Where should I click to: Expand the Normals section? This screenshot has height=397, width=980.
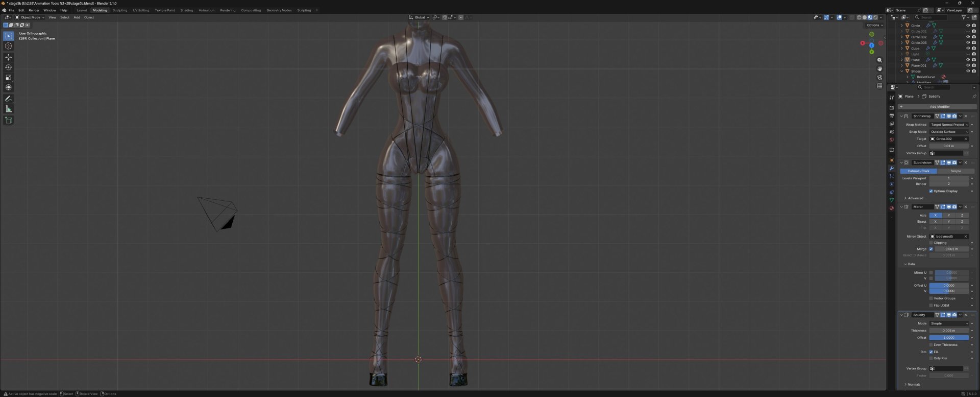click(913, 384)
